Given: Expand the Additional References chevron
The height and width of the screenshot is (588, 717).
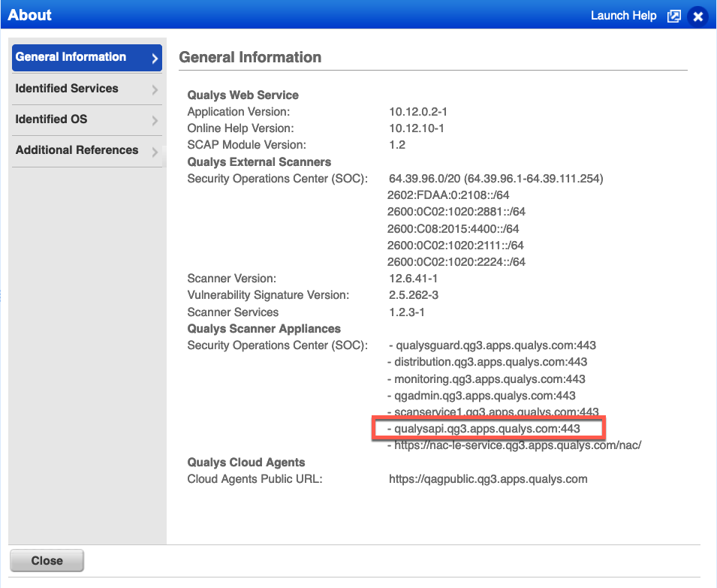Looking at the screenshot, I should tap(155, 152).
